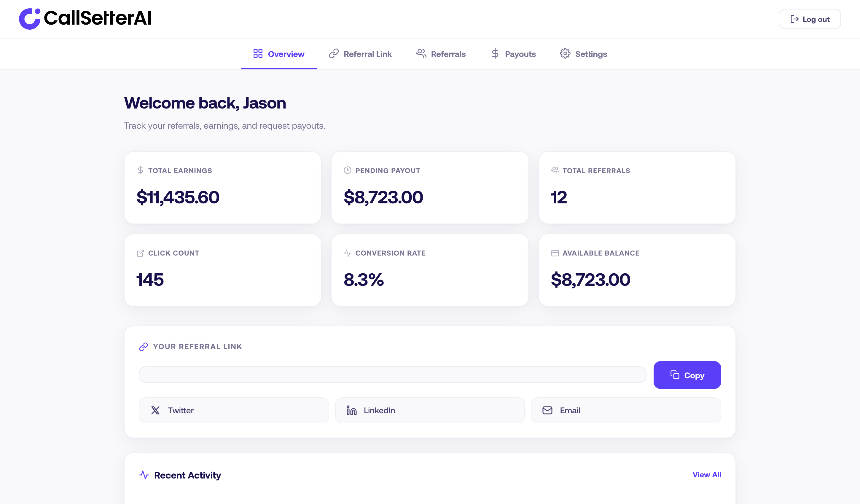The height and width of the screenshot is (504, 860).
Task: Share referral link via LinkedIn
Action: pos(430,410)
